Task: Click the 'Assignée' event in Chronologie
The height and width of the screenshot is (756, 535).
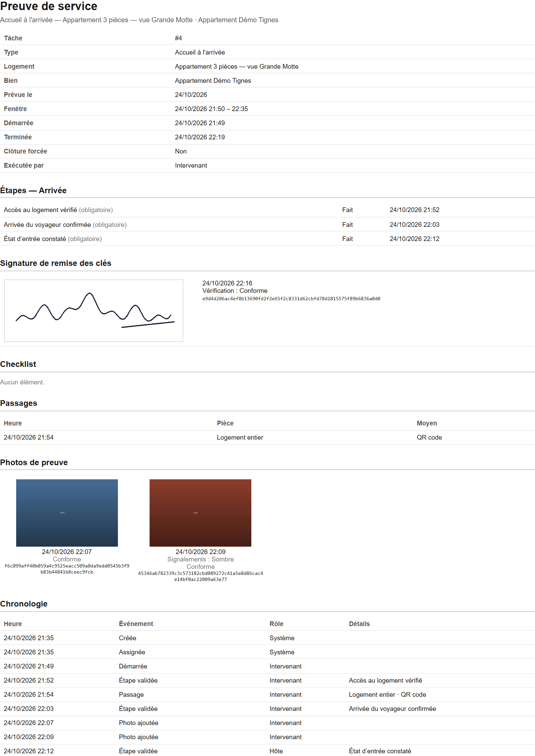Action: pyautogui.click(x=132, y=652)
